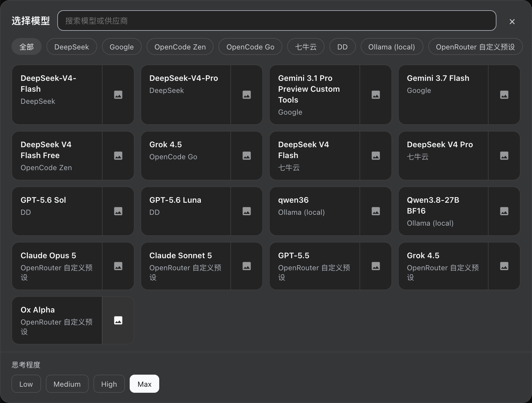Click image icon on Gemini 3.7 Flash card
Viewport: 532px width, 403px height.
click(x=504, y=95)
